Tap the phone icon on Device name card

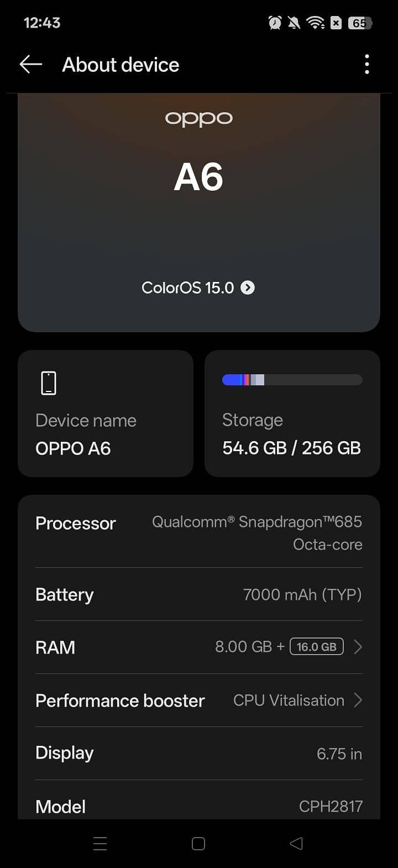pos(49,382)
